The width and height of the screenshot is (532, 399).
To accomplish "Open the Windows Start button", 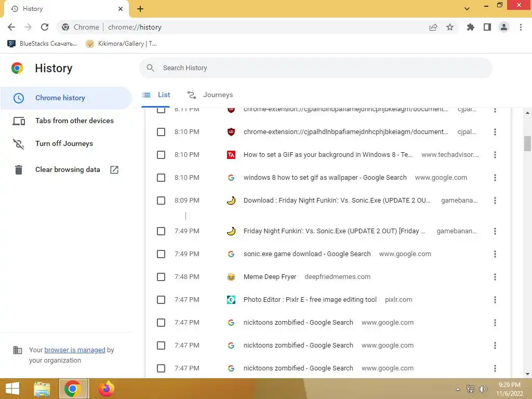I will [12, 389].
